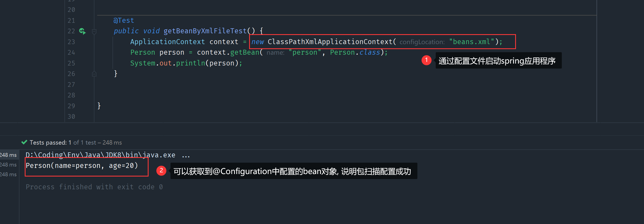Screen dimensions: 644x224
Task: Click the @Test annotation
Action: pos(124,21)
